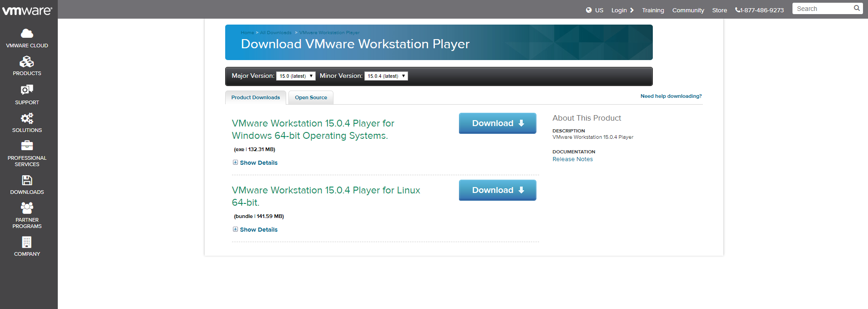Click Need help downloading link
Viewport: 868px width, 309px height.
[x=671, y=96]
